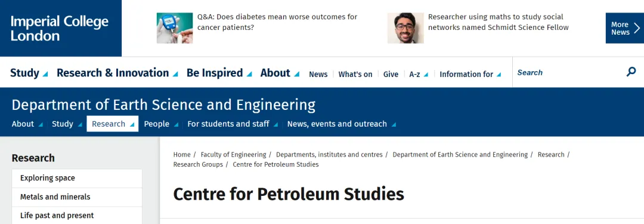
Task: Expand the Research & Innovation menu
Action: coord(117,73)
